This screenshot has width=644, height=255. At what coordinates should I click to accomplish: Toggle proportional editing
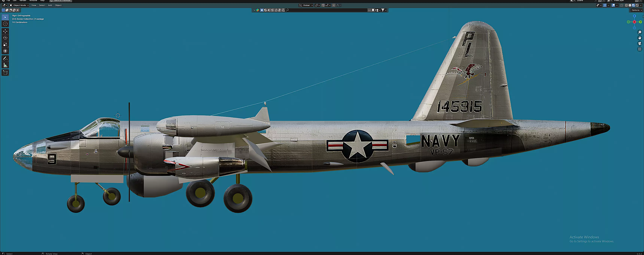click(334, 5)
